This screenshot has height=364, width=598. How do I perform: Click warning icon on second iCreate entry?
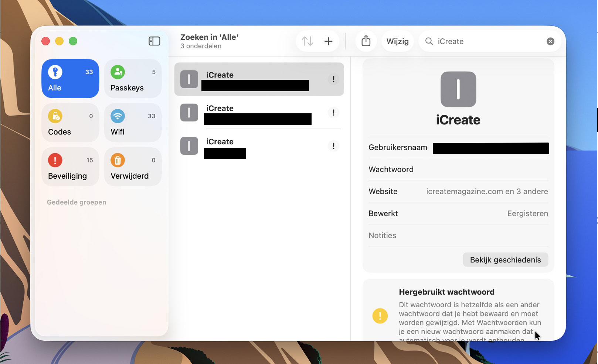coord(333,113)
